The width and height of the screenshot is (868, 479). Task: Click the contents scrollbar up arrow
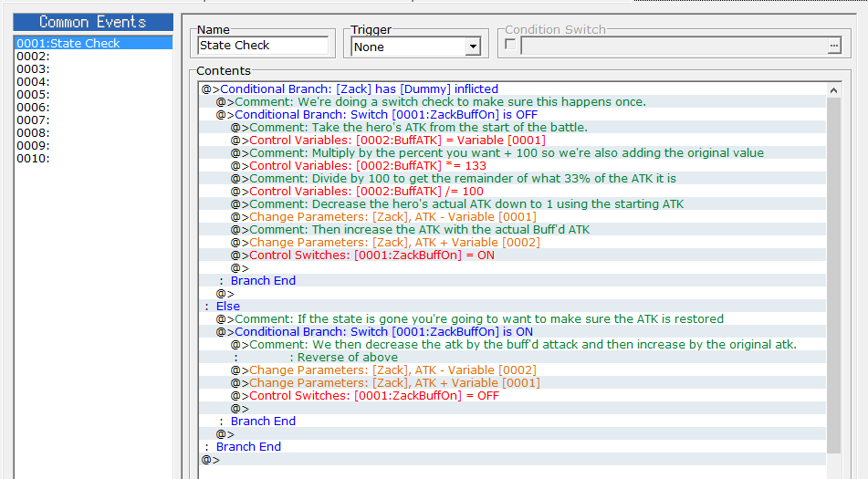pyautogui.click(x=833, y=89)
